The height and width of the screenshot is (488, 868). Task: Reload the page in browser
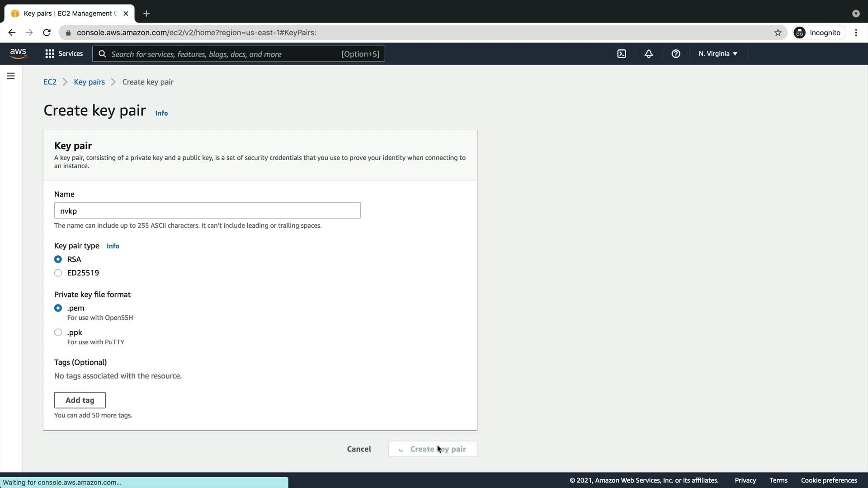pyautogui.click(x=47, y=33)
